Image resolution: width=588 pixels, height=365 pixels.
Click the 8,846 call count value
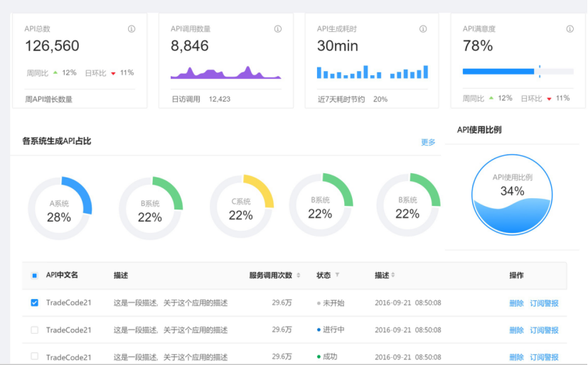[189, 45]
